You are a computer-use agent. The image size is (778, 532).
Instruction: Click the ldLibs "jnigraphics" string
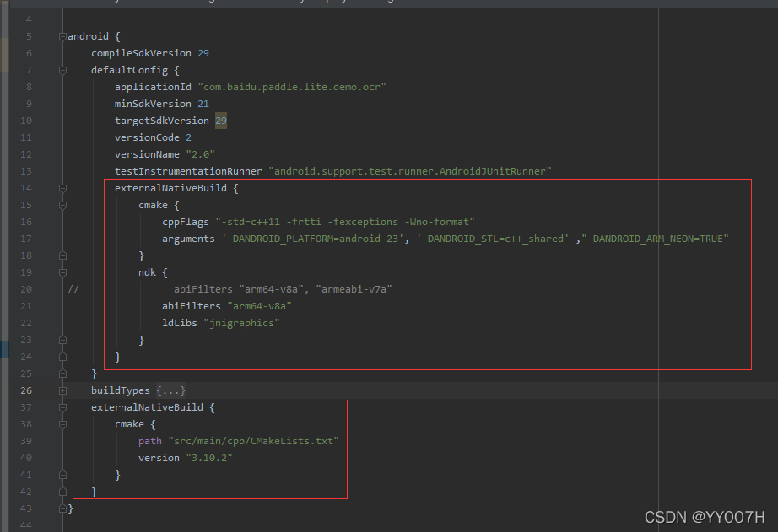coord(242,322)
